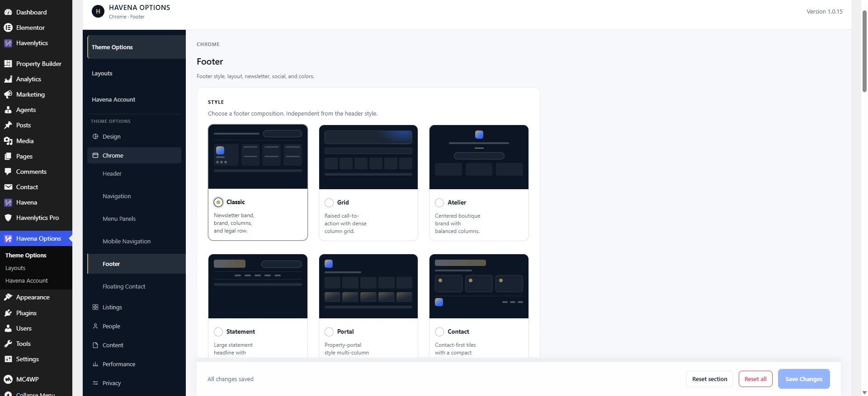Expand the Design section

134,136
